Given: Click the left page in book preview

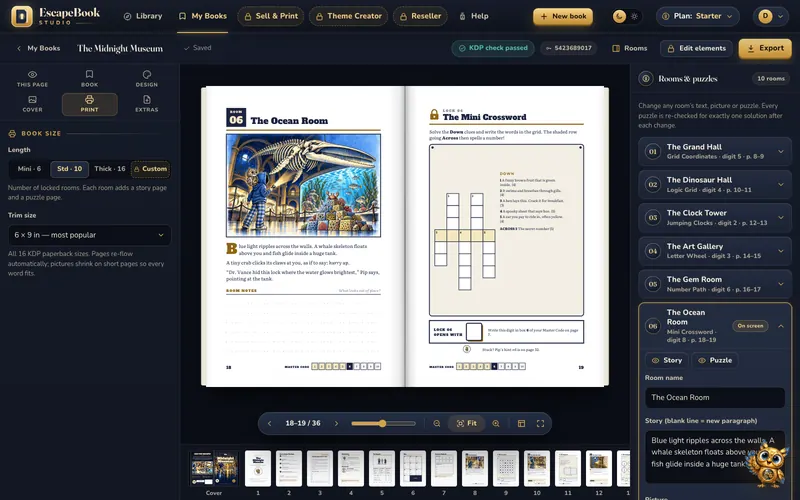Looking at the screenshot, I should click(304, 236).
